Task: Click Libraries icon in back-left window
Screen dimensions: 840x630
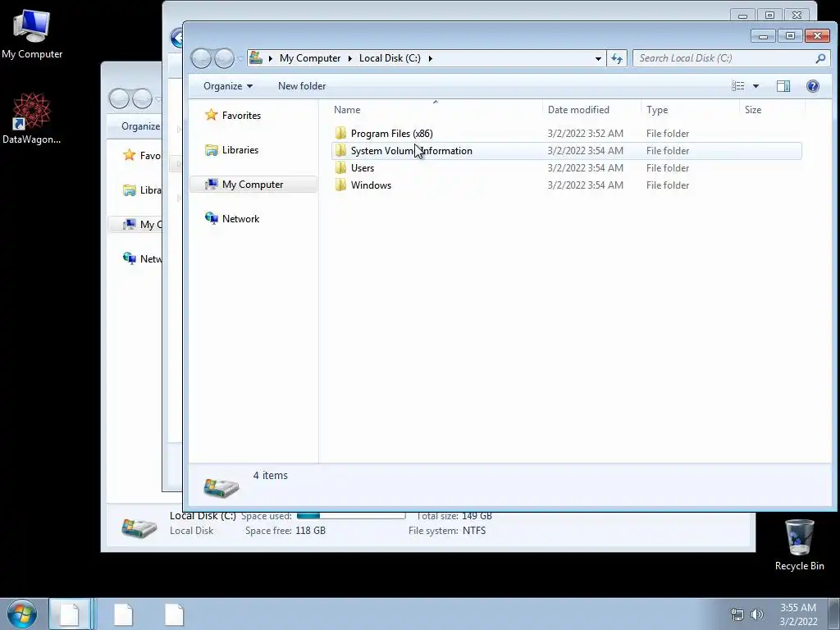Action: coord(129,190)
